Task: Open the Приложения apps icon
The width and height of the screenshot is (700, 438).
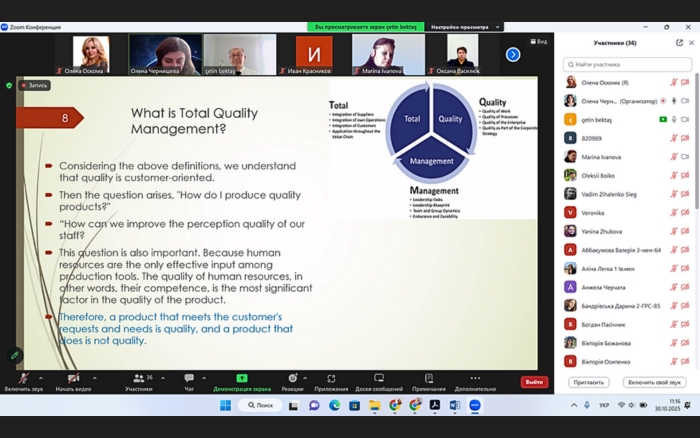Action: 331,379
